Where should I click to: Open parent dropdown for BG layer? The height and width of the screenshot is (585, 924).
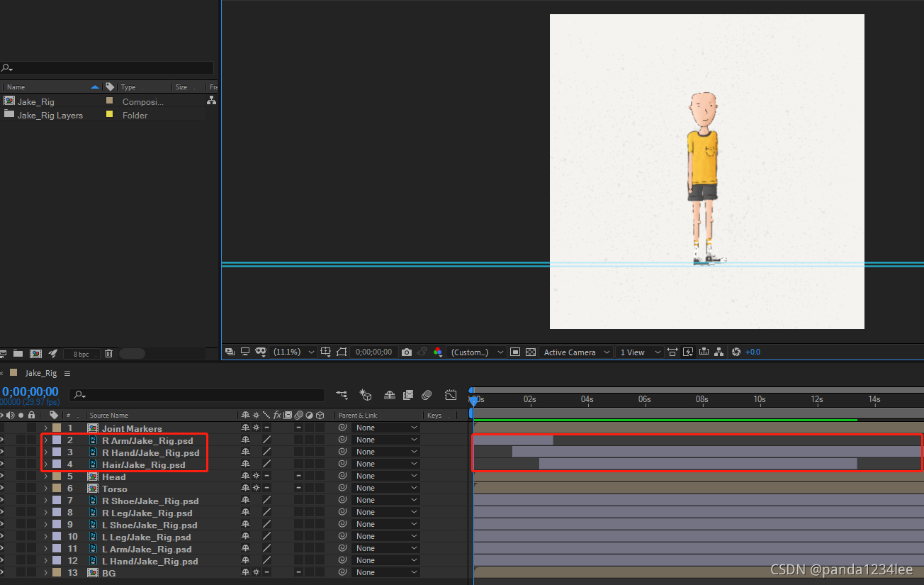(386, 572)
